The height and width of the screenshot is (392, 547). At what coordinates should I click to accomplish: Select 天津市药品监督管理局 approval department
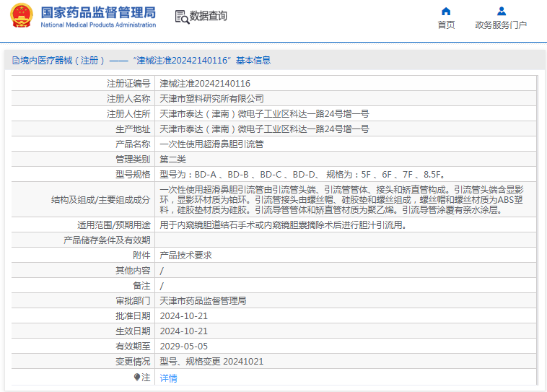203,301
